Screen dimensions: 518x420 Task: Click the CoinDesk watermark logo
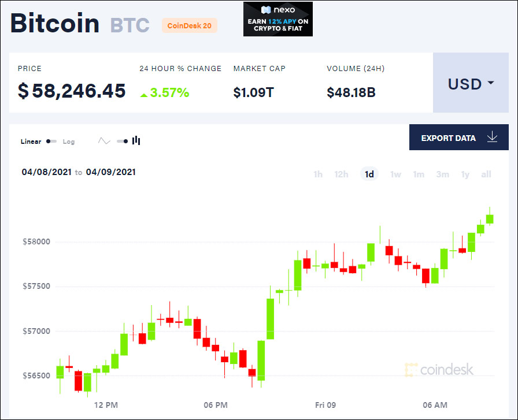439,370
